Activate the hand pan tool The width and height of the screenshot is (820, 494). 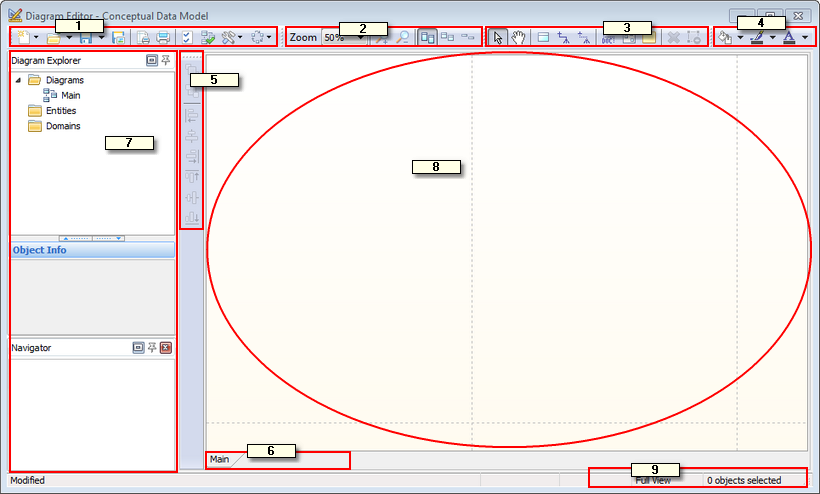click(518, 37)
